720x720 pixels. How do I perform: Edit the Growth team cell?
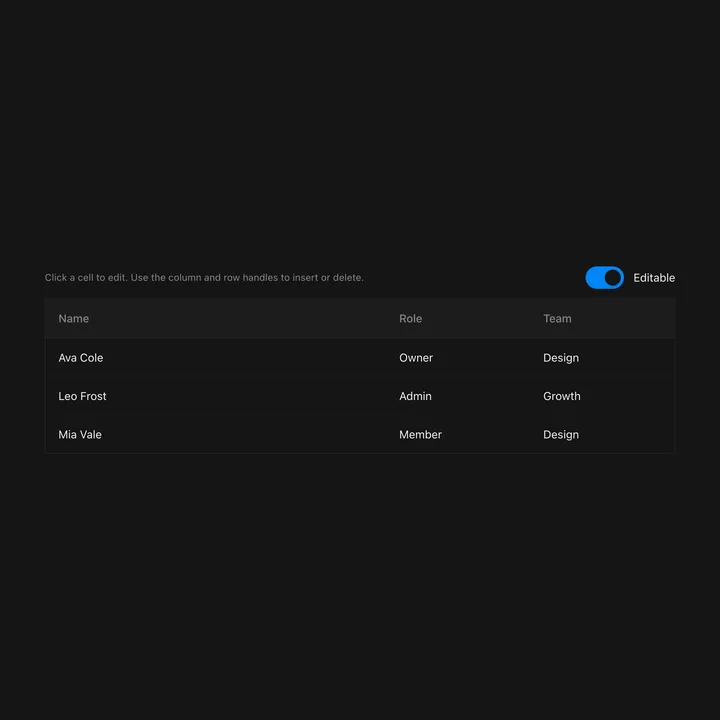tap(602, 396)
